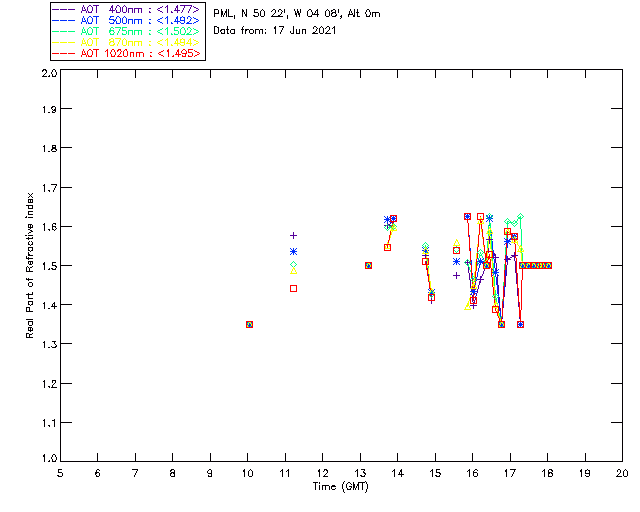The width and height of the screenshot is (640, 512).
Task: Click the last data marker at 1.50 near time 18
Action: pyautogui.click(x=548, y=265)
